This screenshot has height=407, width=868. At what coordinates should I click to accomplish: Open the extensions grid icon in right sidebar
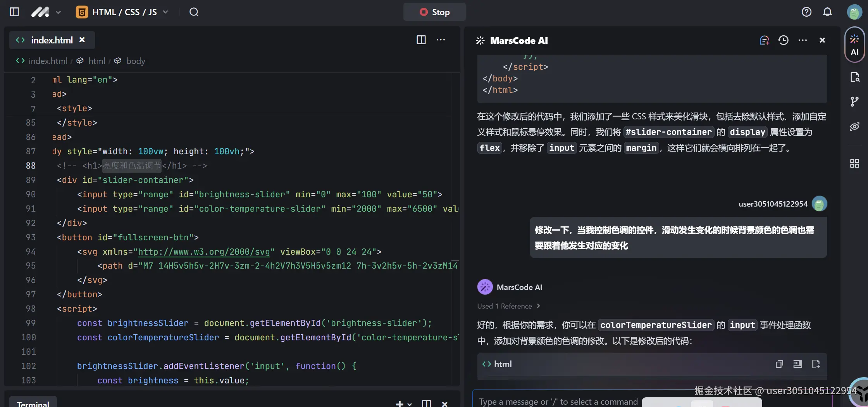click(x=854, y=164)
